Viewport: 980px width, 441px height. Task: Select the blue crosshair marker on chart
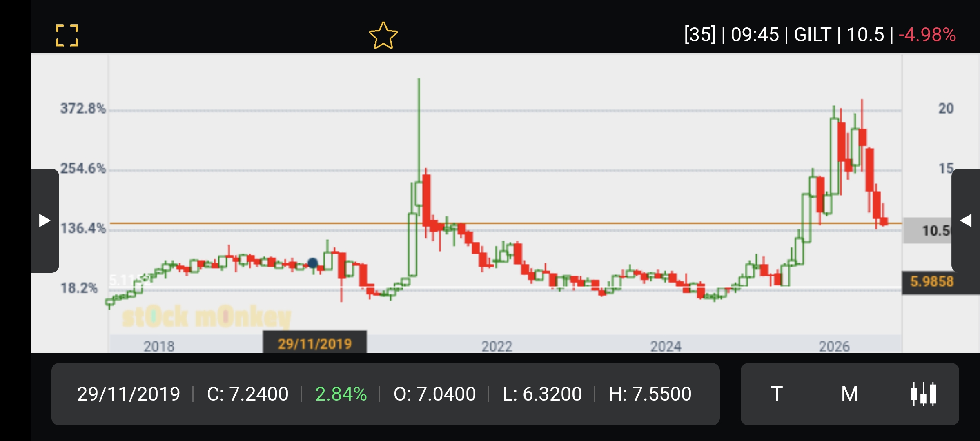[x=313, y=263]
